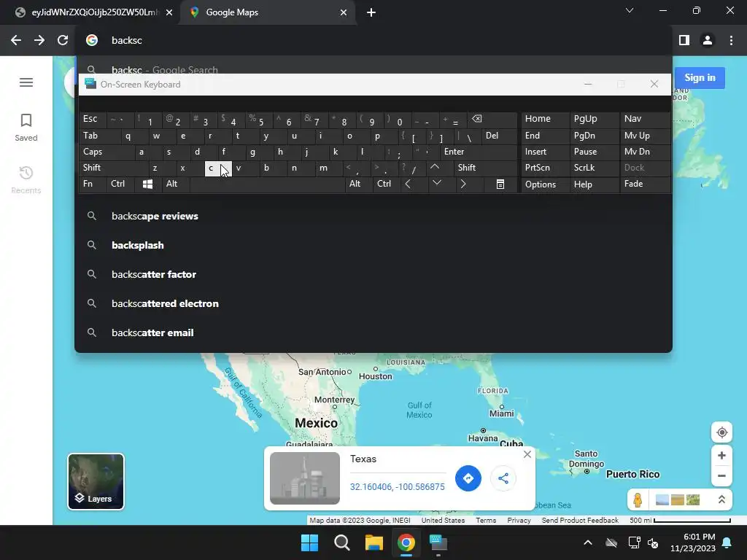Toggle left Alt key on keyboard
Viewport: 747px width, 560px height.
176,184
